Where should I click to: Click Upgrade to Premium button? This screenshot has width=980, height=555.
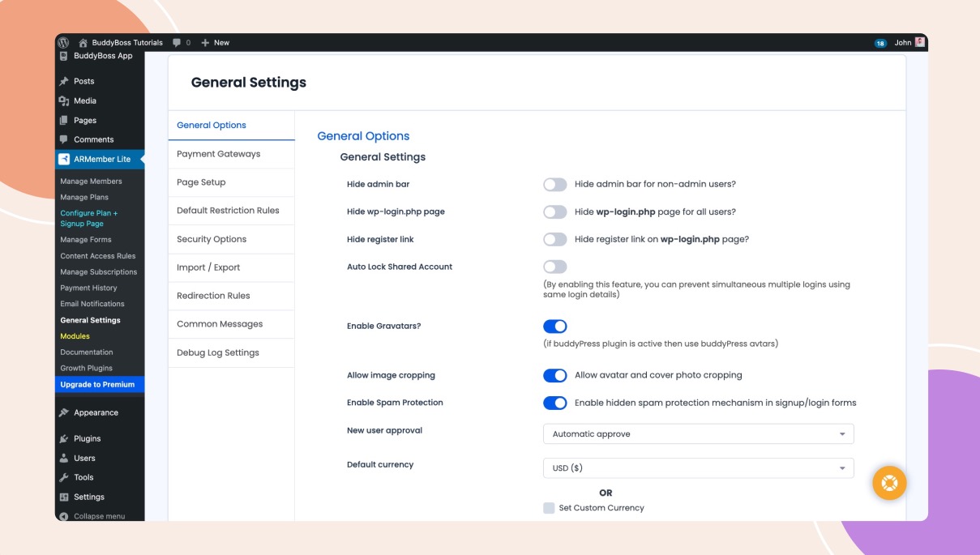[100, 385]
